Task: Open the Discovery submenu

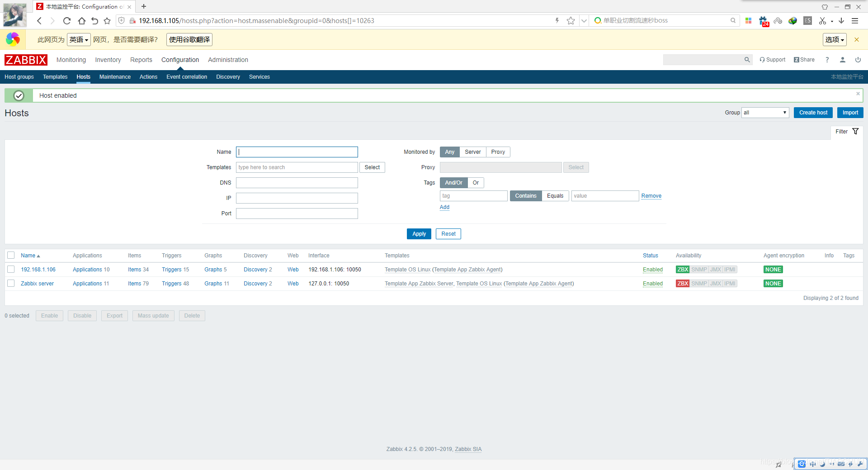Action: tap(228, 77)
